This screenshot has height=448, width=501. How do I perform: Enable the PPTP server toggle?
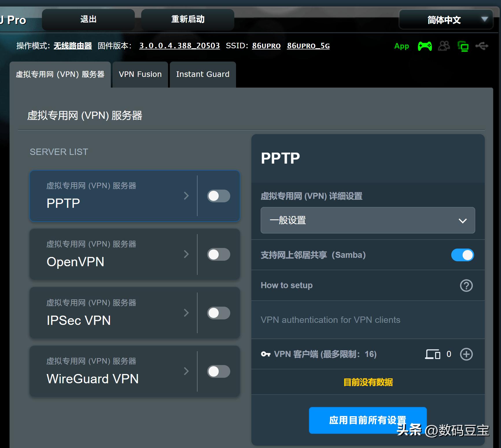pyautogui.click(x=218, y=196)
